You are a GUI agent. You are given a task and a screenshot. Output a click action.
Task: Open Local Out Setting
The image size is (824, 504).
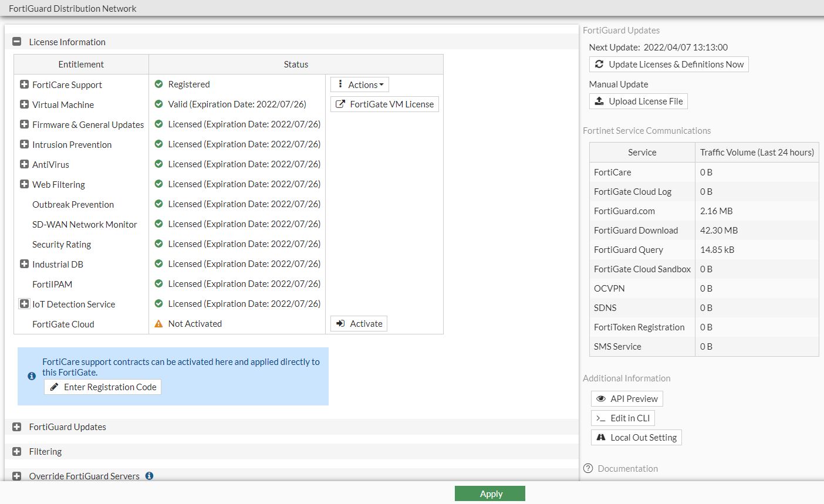coord(636,438)
